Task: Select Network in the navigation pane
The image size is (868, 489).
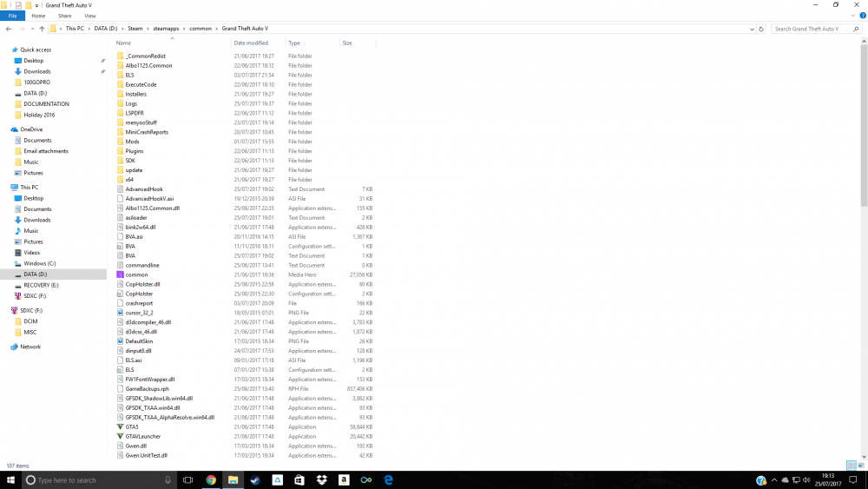Action: pyautogui.click(x=30, y=347)
